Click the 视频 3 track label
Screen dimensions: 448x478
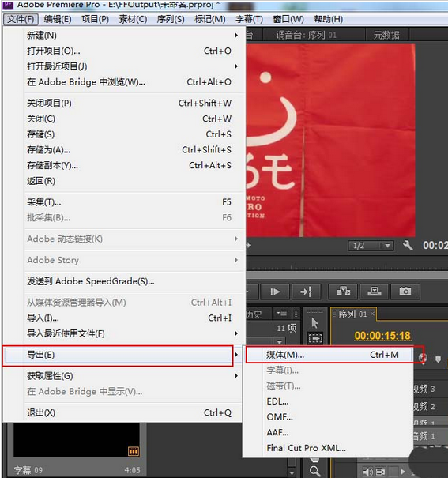pos(424,389)
